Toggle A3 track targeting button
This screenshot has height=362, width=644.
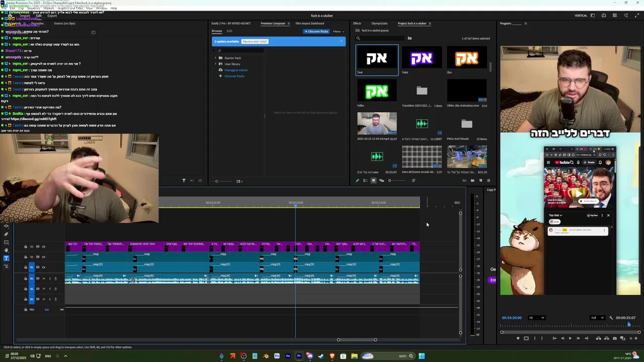coord(32,299)
